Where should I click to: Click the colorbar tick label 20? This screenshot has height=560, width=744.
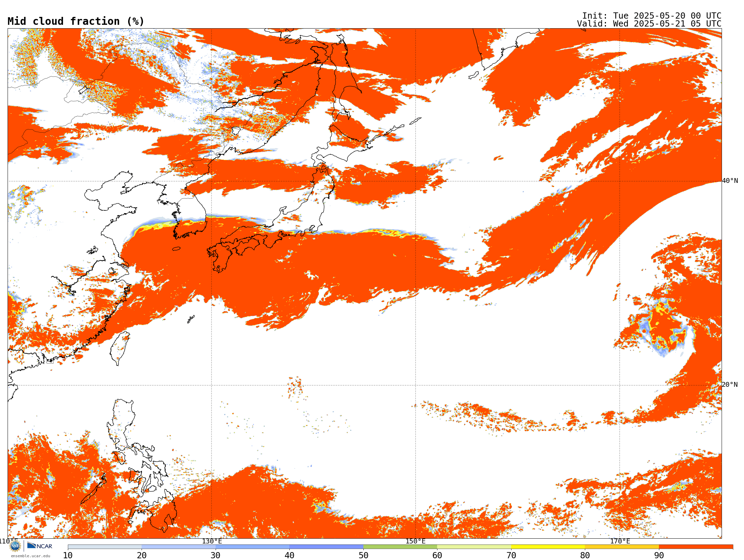142,556
